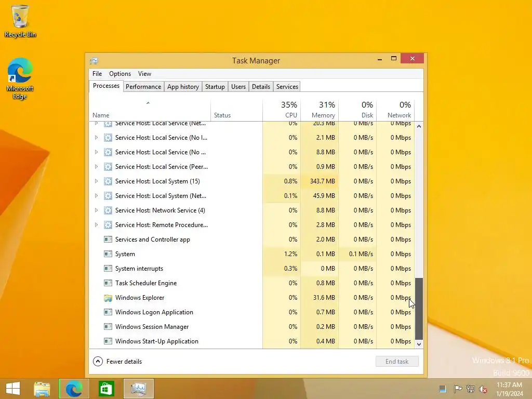
Task: Click the Edge icon in the taskbar
Action: [x=74, y=389]
